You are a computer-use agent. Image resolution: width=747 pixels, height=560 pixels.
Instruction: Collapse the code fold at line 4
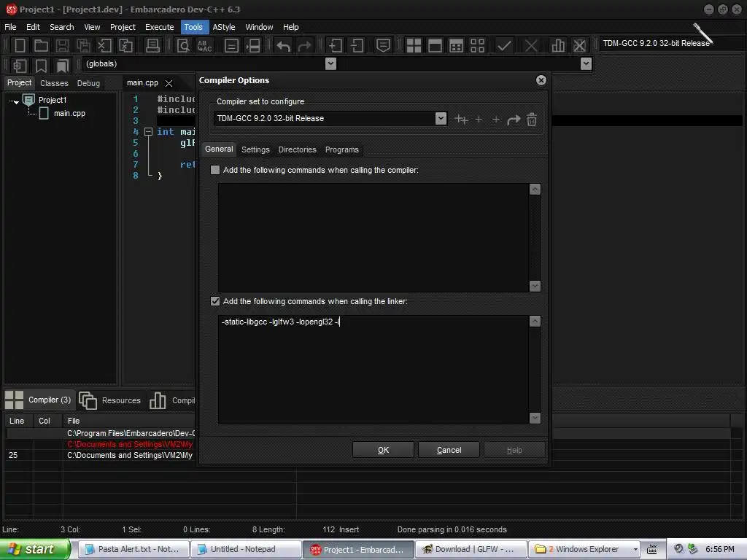[x=148, y=132]
